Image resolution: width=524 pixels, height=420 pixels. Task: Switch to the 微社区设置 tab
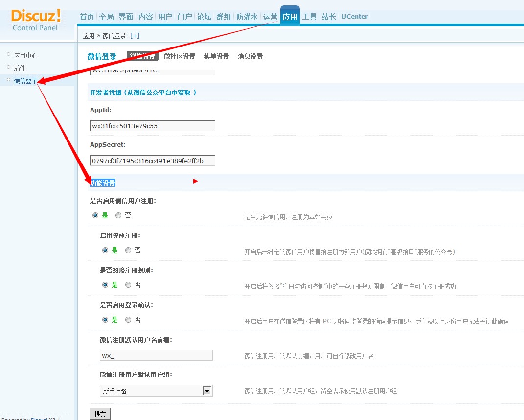(180, 56)
